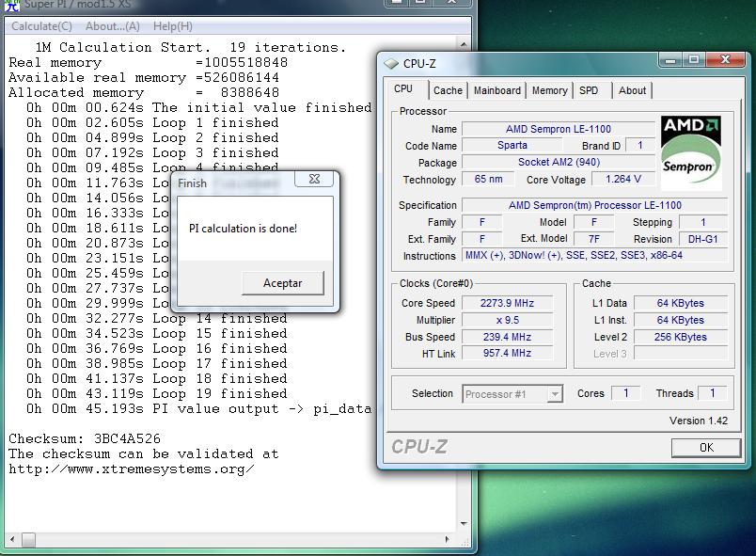Close the CPU-Z window
The height and width of the screenshot is (556, 756).
pos(725,60)
